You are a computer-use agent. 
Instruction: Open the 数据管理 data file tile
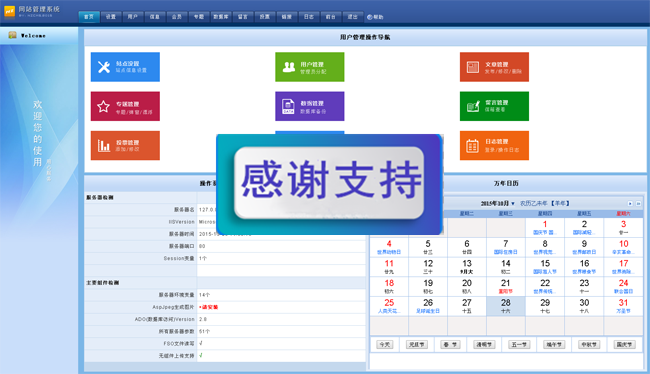[310, 106]
